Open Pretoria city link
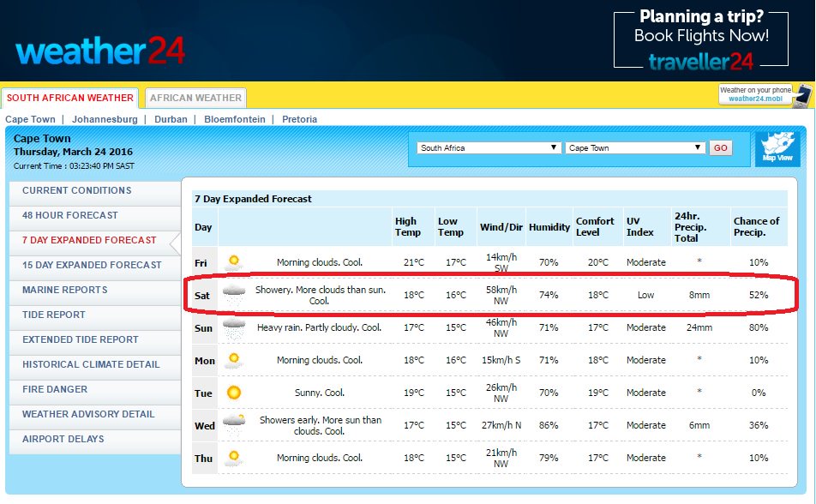 point(299,119)
